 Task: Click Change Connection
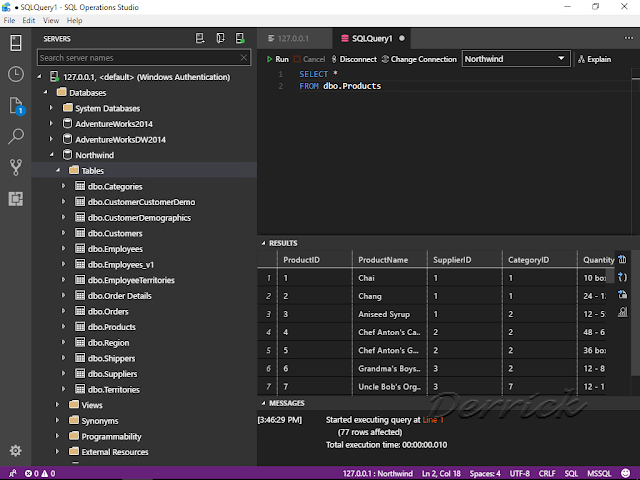[x=419, y=59]
